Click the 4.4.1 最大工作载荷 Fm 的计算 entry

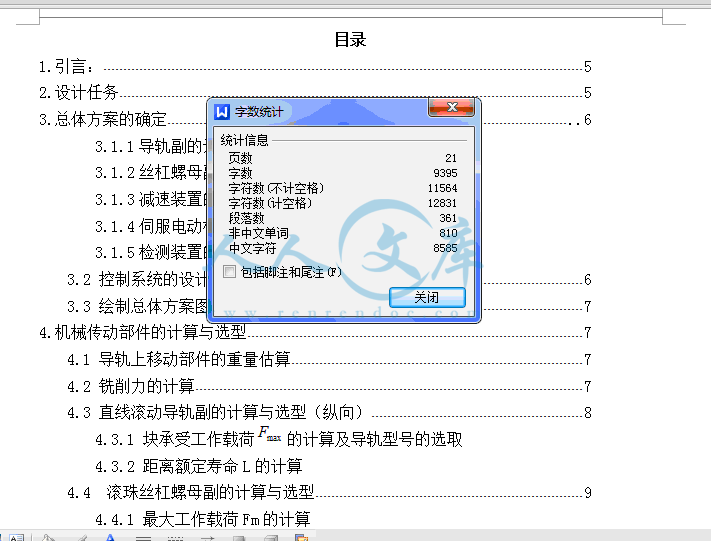(203, 519)
